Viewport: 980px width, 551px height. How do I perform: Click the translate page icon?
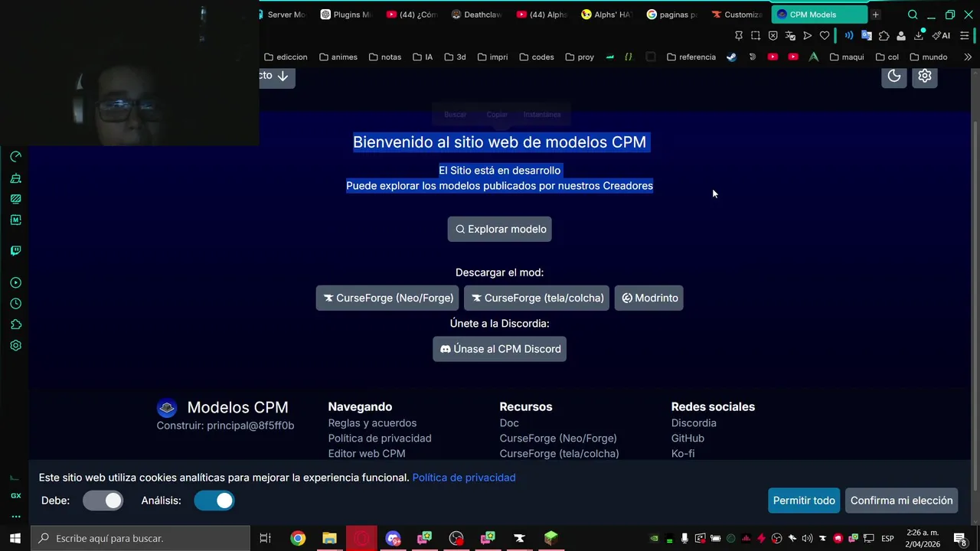pos(790,36)
